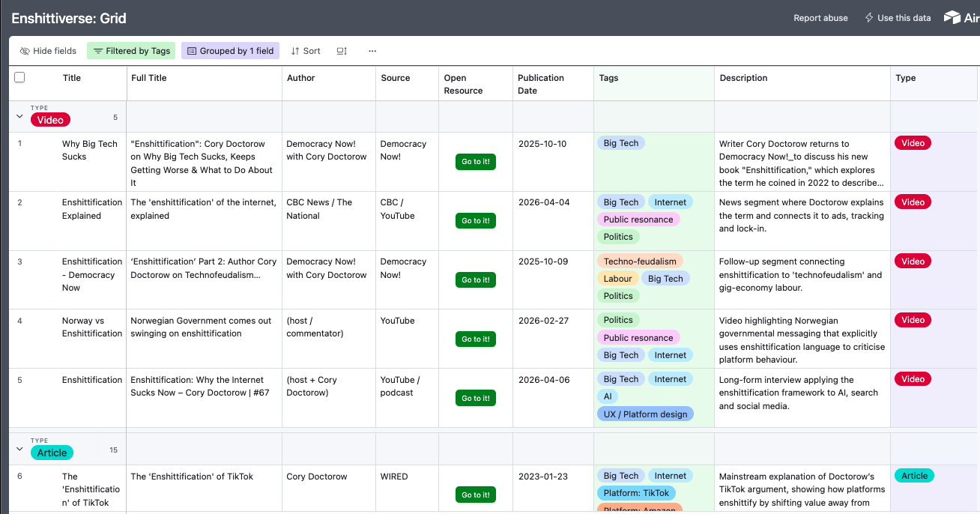This screenshot has height=514, width=980.
Task: Click the Video type pill in row 2
Action: coord(913,202)
